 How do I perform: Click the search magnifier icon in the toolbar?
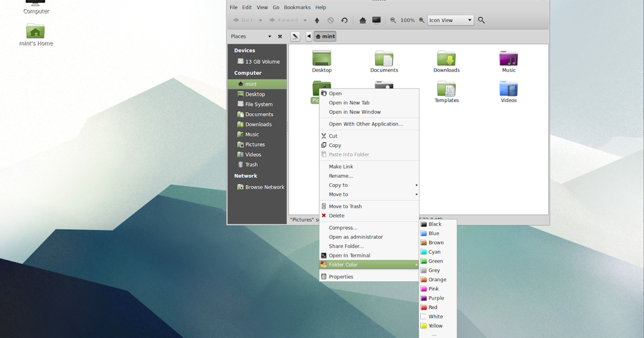point(481,20)
